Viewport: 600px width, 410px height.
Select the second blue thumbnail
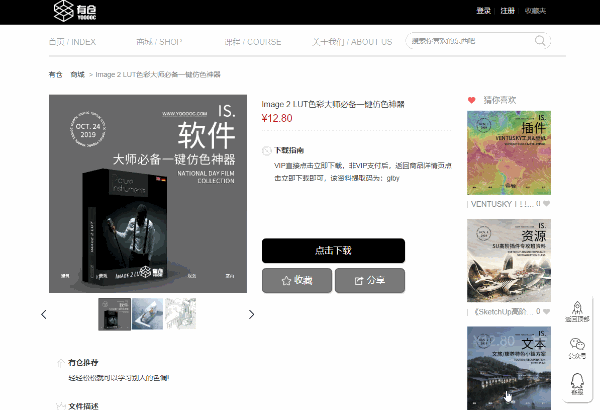click(147, 314)
